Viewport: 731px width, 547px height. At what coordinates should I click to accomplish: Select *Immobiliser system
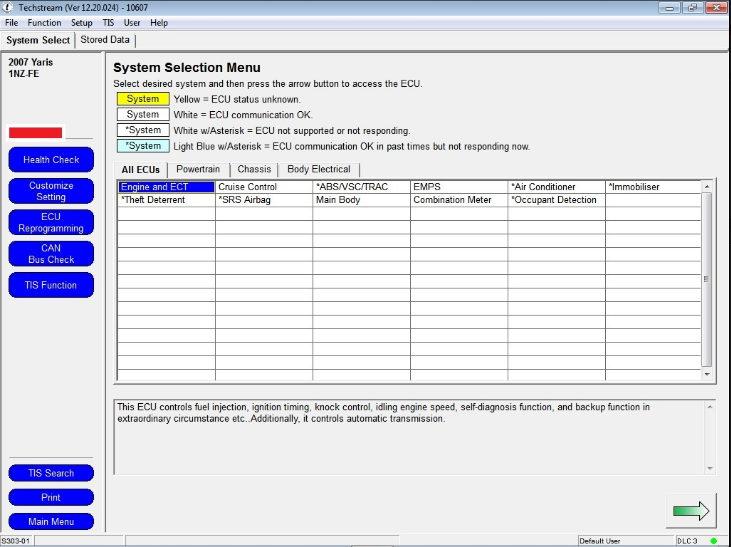coord(653,187)
